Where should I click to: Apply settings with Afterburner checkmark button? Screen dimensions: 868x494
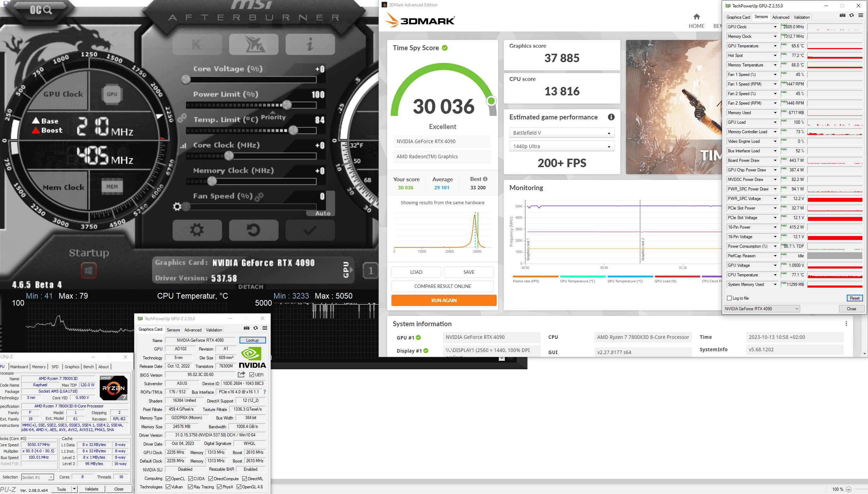(310, 230)
